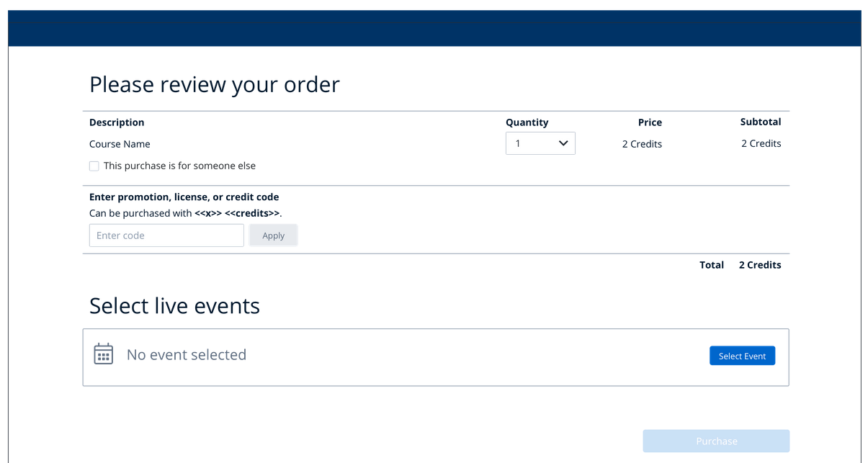Check the purchase for someone else checkbox
868x463 pixels.
[94, 166]
